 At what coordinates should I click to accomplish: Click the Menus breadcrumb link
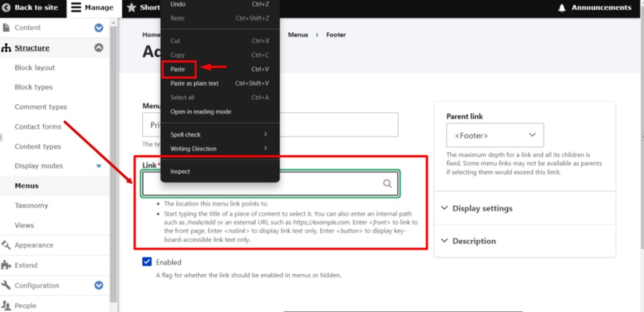[298, 35]
